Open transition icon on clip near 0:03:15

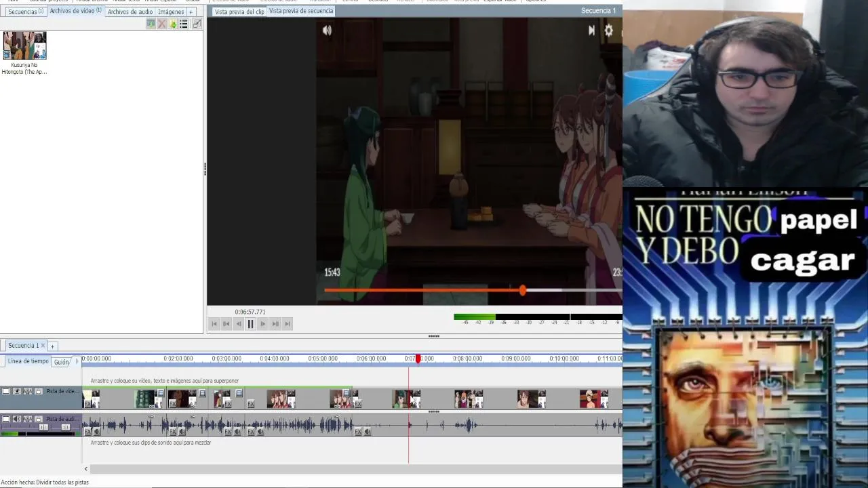click(239, 393)
